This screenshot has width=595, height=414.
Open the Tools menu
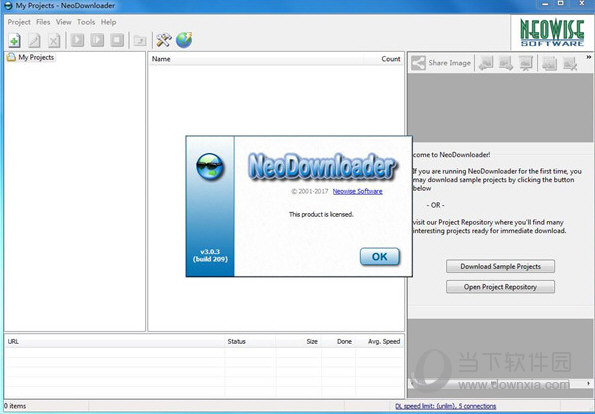point(86,22)
